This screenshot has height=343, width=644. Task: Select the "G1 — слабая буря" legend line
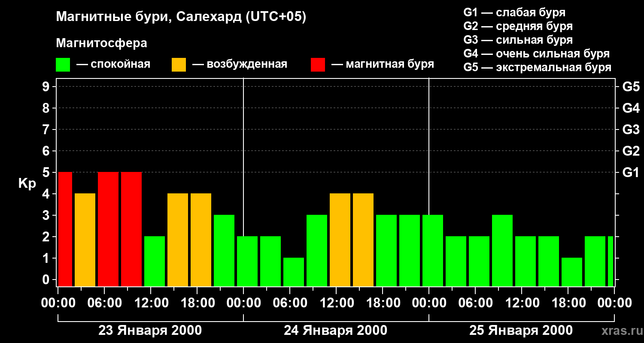(514, 12)
